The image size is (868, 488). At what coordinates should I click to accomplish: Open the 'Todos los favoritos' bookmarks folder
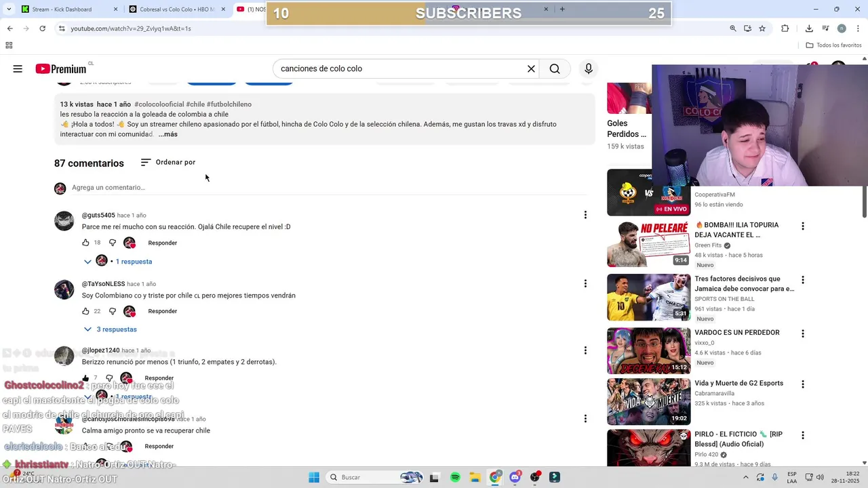click(x=833, y=45)
